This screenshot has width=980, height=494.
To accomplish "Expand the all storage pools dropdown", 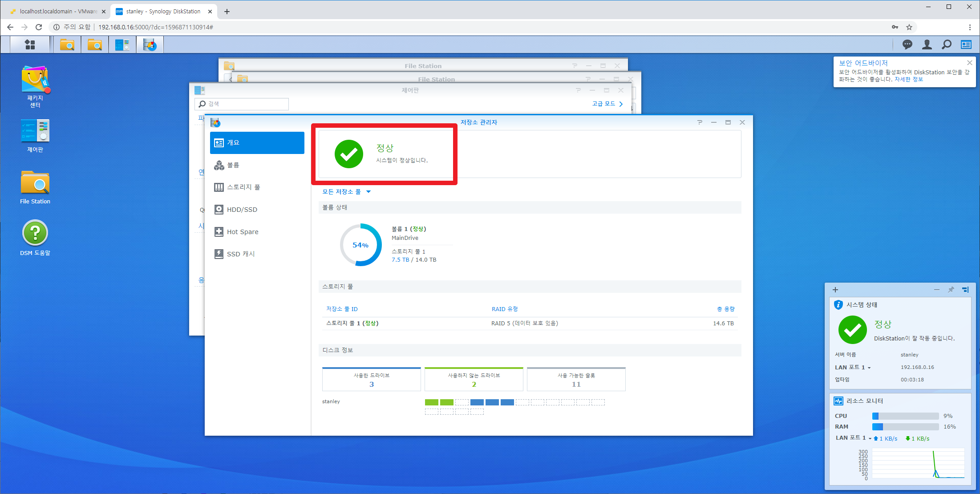I will pyautogui.click(x=346, y=192).
